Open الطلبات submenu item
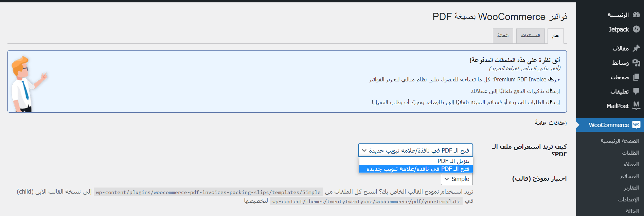 tap(630, 153)
